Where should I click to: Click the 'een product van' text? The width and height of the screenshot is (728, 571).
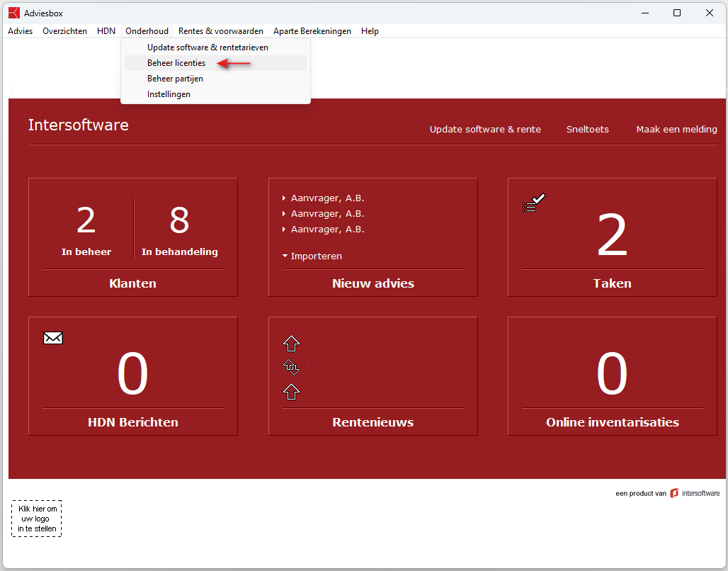641,493
